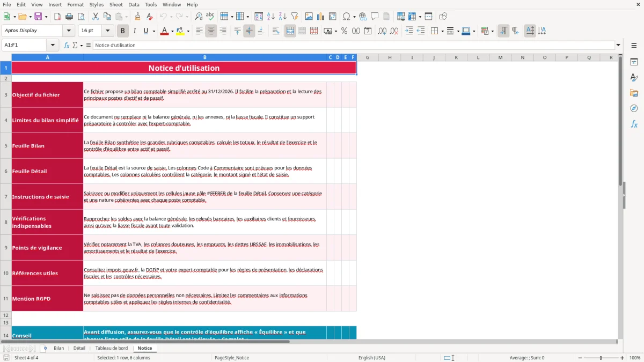Click the AutoFilter funnel icon
This screenshot has width=644, height=362.
pyautogui.click(x=295, y=17)
